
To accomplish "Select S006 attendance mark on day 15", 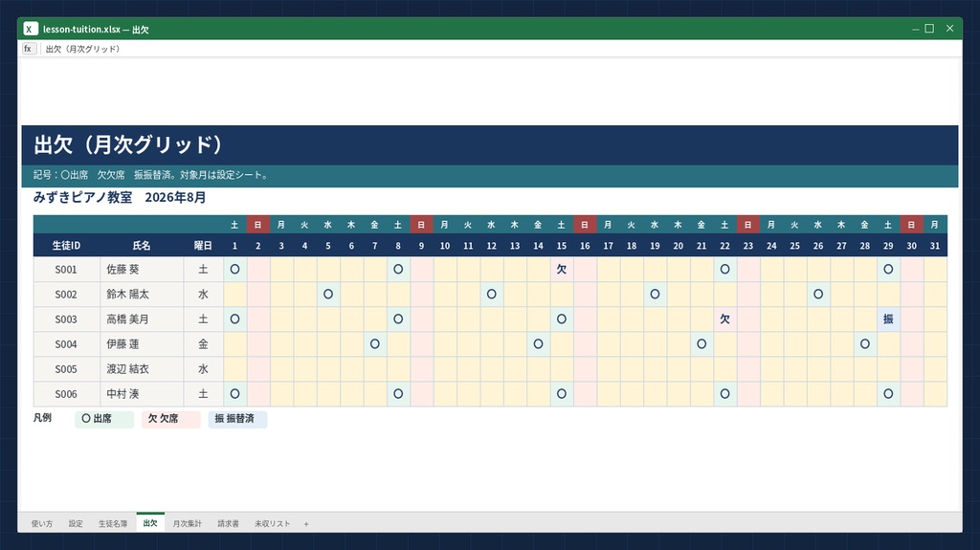I will (x=561, y=394).
